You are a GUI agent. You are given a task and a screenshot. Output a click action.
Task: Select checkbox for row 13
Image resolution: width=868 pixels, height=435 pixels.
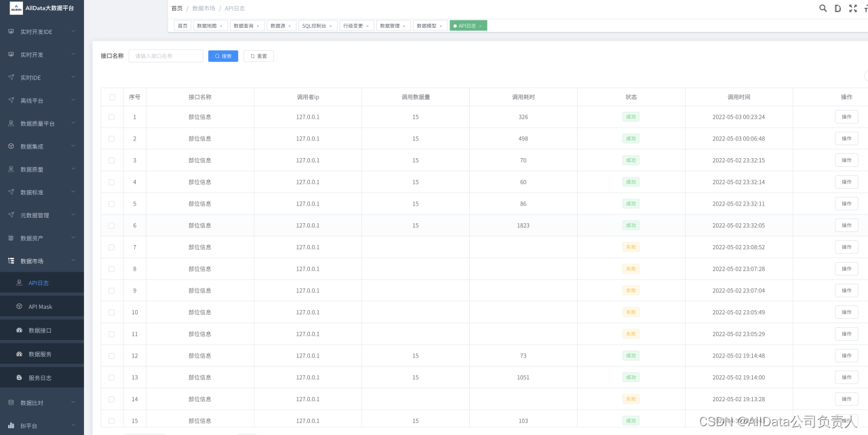point(112,377)
